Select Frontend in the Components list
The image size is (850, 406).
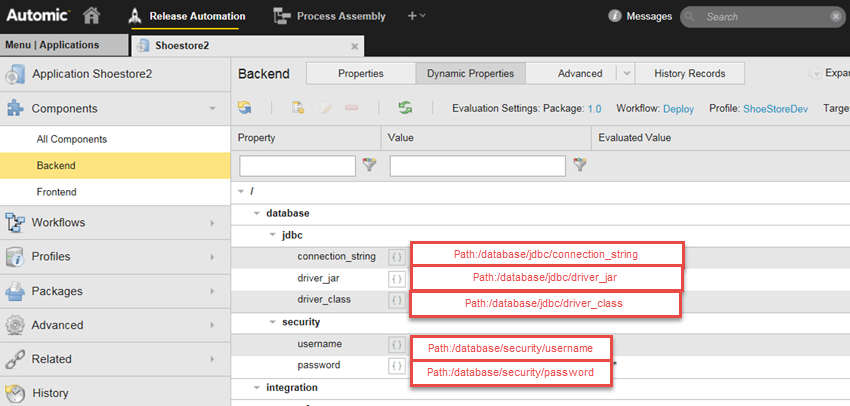click(x=56, y=192)
